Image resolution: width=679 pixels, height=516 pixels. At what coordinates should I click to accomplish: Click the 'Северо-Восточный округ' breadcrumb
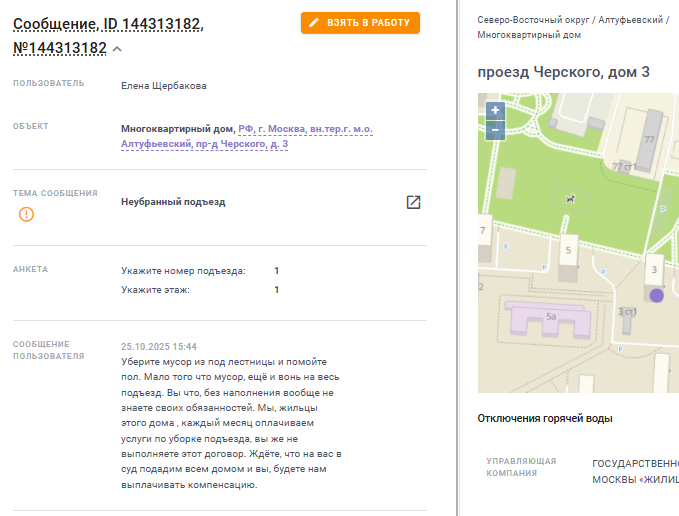(534, 20)
